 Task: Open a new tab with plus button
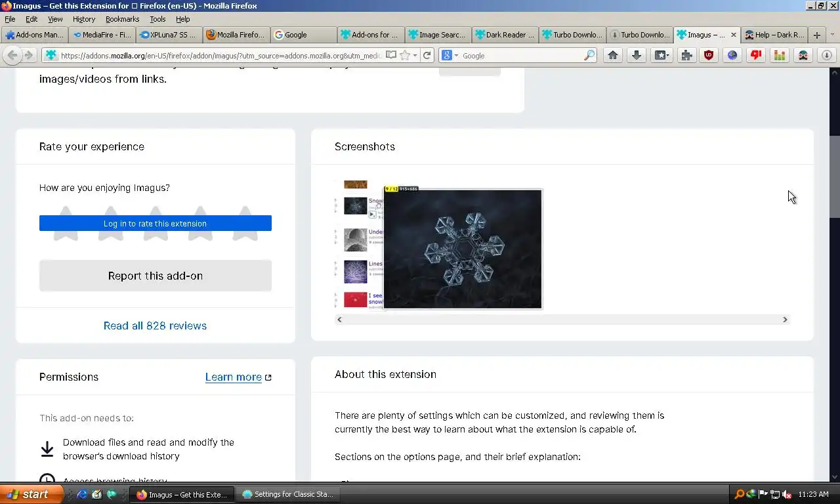coord(816,35)
